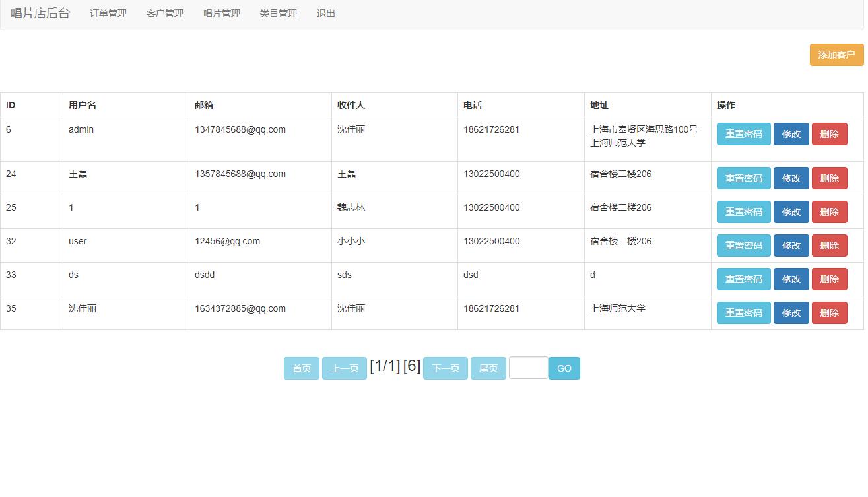Click 退出 to log out

pyautogui.click(x=325, y=13)
